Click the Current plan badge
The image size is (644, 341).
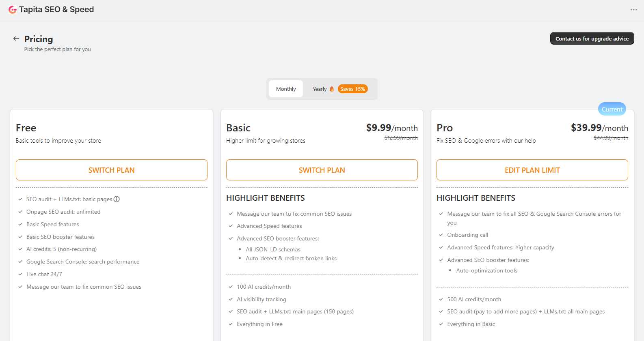(x=612, y=109)
